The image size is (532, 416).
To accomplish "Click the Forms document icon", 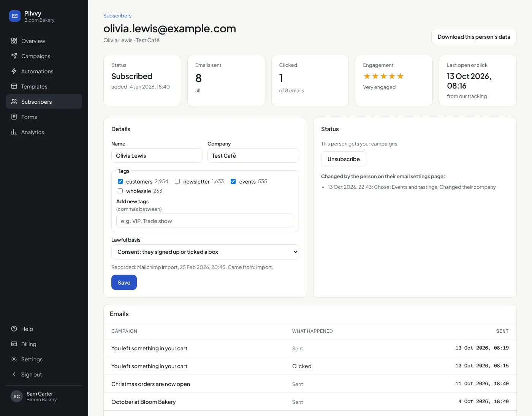I will 14,117.
